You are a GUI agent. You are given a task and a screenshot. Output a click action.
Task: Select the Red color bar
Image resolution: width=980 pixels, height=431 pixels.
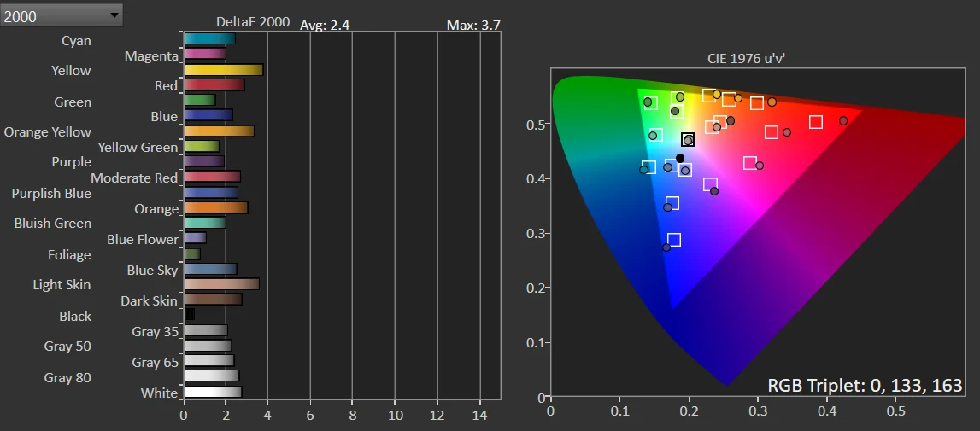[x=214, y=85]
